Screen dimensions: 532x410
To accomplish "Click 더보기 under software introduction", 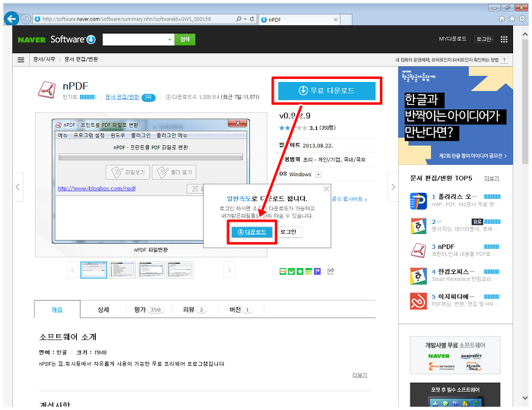I will (359, 375).
